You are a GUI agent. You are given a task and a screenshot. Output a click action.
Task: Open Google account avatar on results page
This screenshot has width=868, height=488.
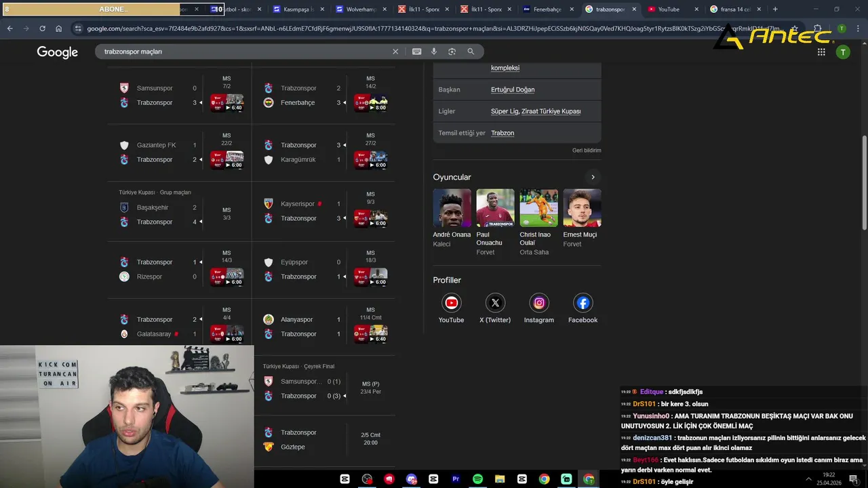[x=843, y=52]
